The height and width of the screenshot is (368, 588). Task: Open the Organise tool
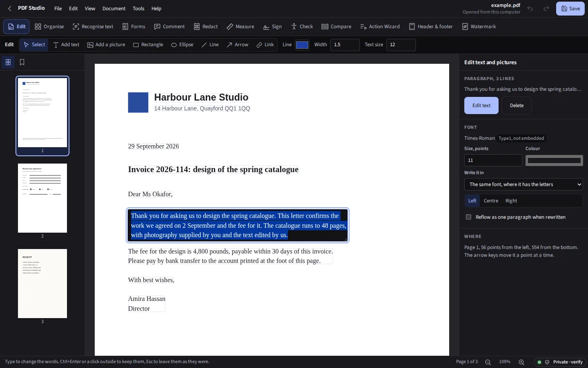tap(49, 27)
